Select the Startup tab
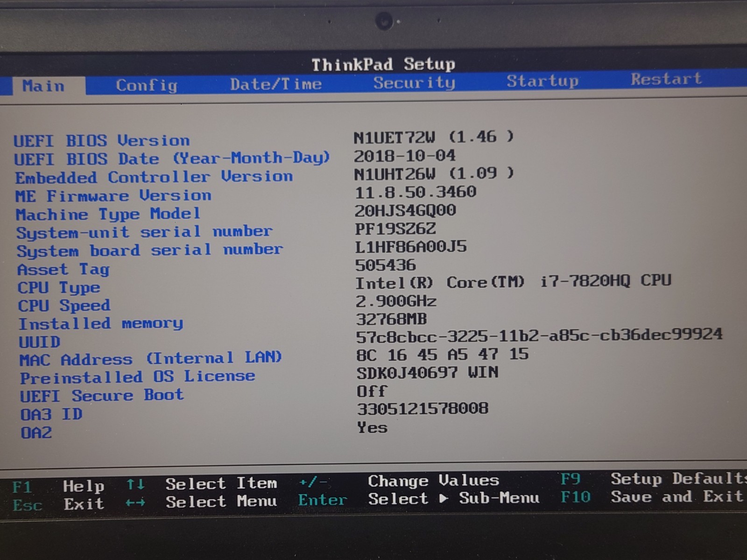Screen dimensions: 747x560 point(543,81)
